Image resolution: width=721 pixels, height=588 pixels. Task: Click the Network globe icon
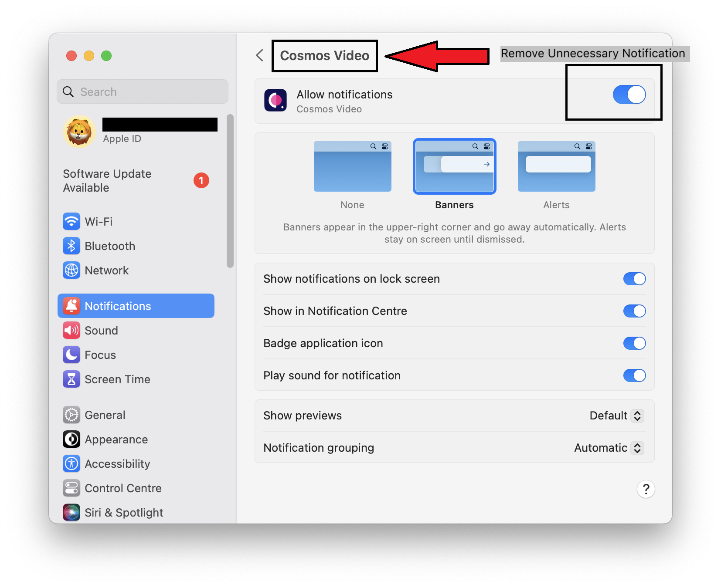tap(71, 270)
